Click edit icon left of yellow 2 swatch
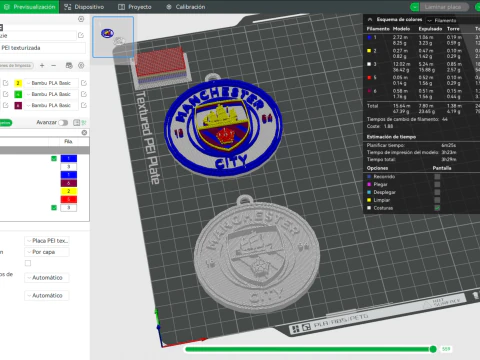Screen dimensions: 480x360 click(6, 83)
